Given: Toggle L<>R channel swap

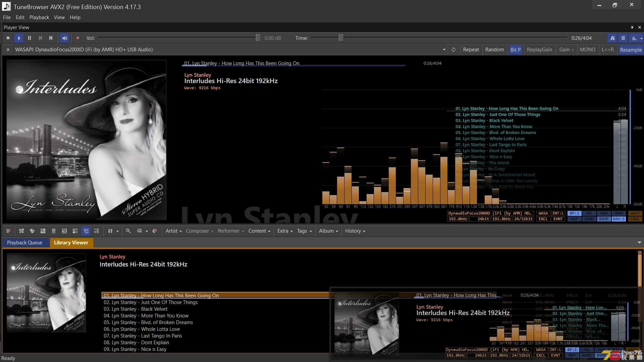Looking at the screenshot, I should click(x=607, y=50).
